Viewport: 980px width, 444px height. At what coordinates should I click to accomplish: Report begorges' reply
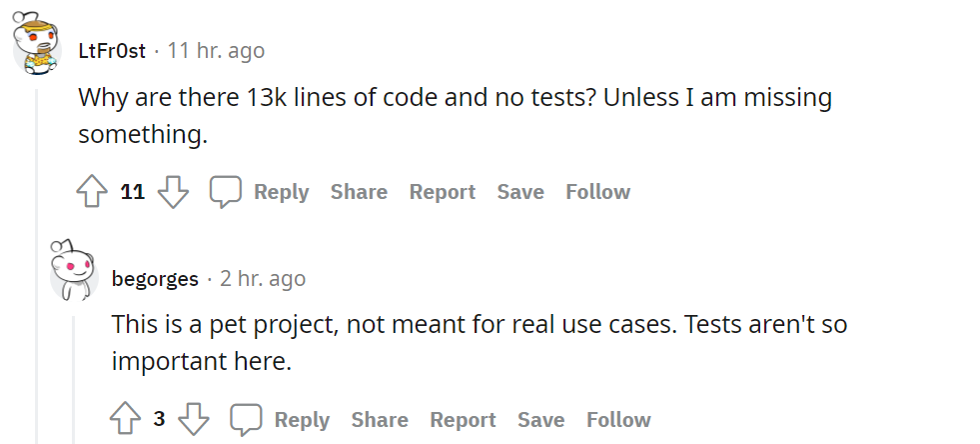point(463,420)
